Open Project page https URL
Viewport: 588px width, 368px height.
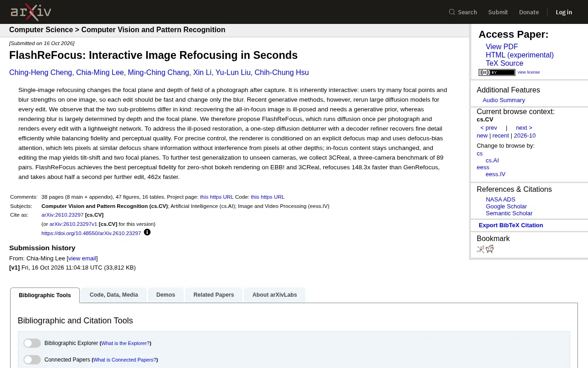click(217, 197)
